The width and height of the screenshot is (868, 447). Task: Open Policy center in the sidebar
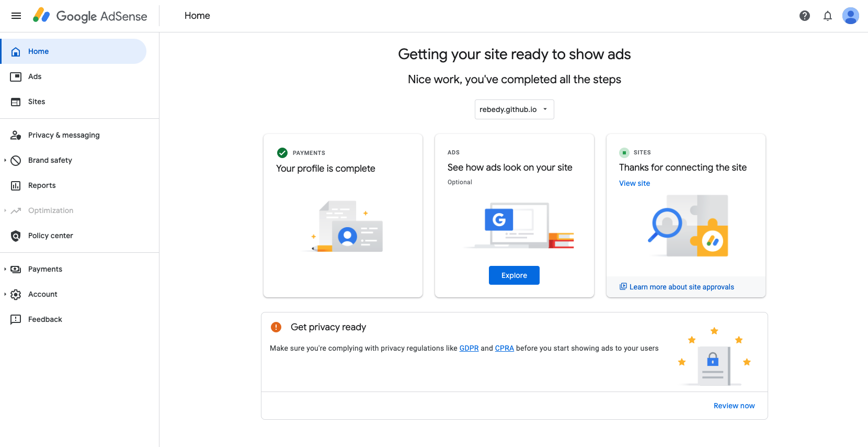click(x=73, y=236)
